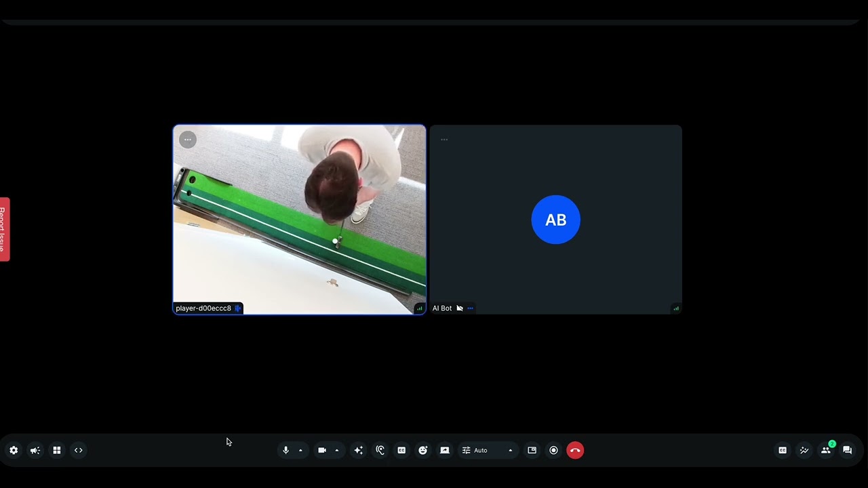Viewport: 868px width, 488px height.
Task: Start a recording
Action: coord(553,450)
